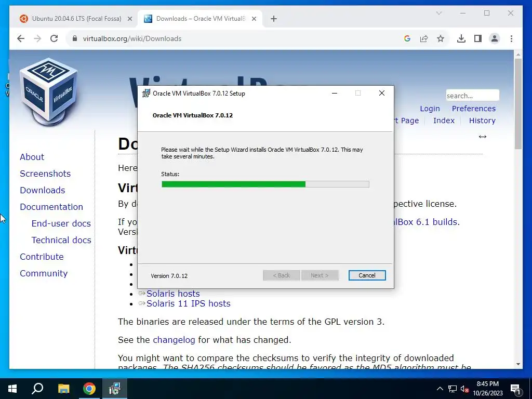Image resolution: width=532 pixels, height=399 pixels.
Task: Click the scrollbar up arrow
Action: pos(518,54)
